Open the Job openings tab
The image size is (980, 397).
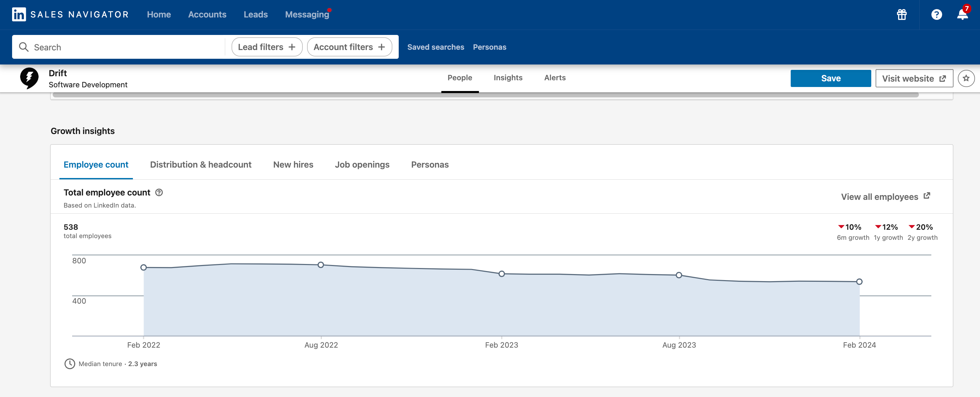point(362,165)
